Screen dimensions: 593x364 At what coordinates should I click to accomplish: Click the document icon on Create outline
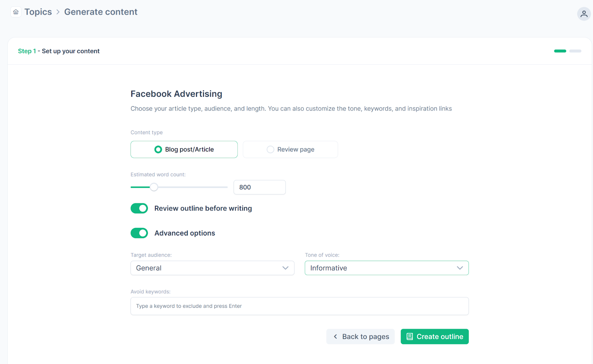tap(410, 337)
